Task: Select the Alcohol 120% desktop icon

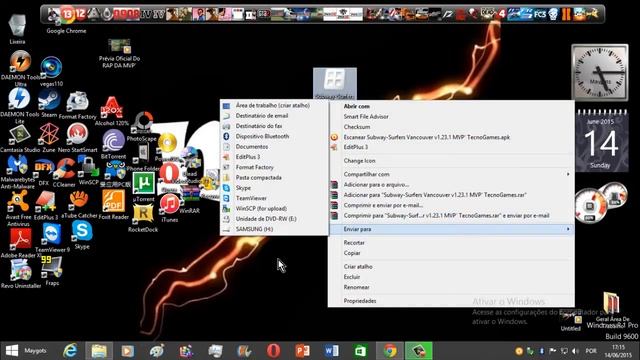Action: tap(111, 111)
